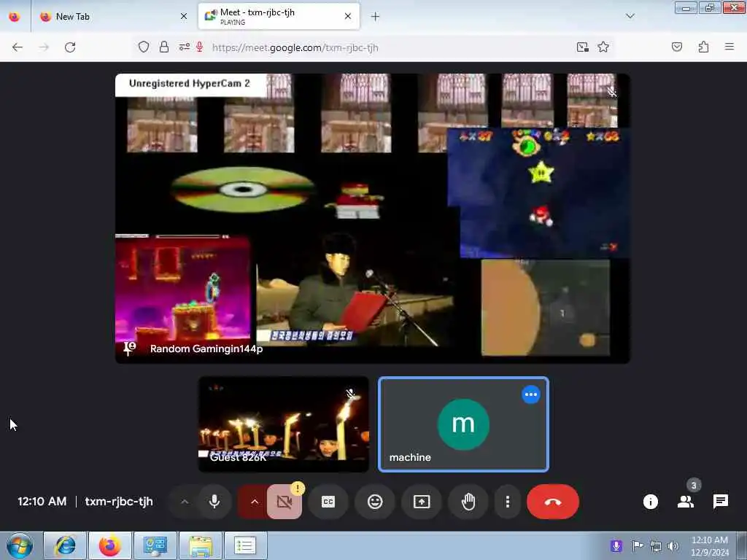The height and width of the screenshot is (560, 747).
Task: Select the machine participant tile
Action: pyautogui.click(x=463, y=424)
